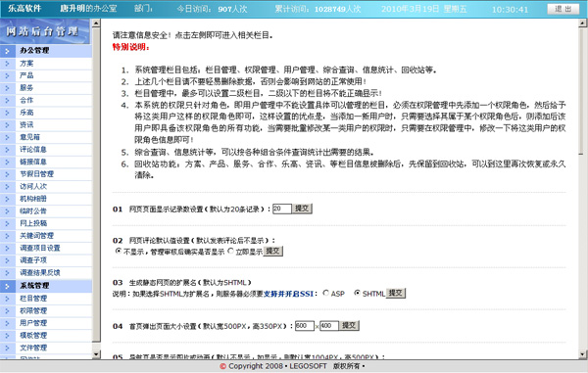Screen dimensions: 588x373
Task: Click the sidebar scrollbar thumb
Action: (x=96, y=185)
